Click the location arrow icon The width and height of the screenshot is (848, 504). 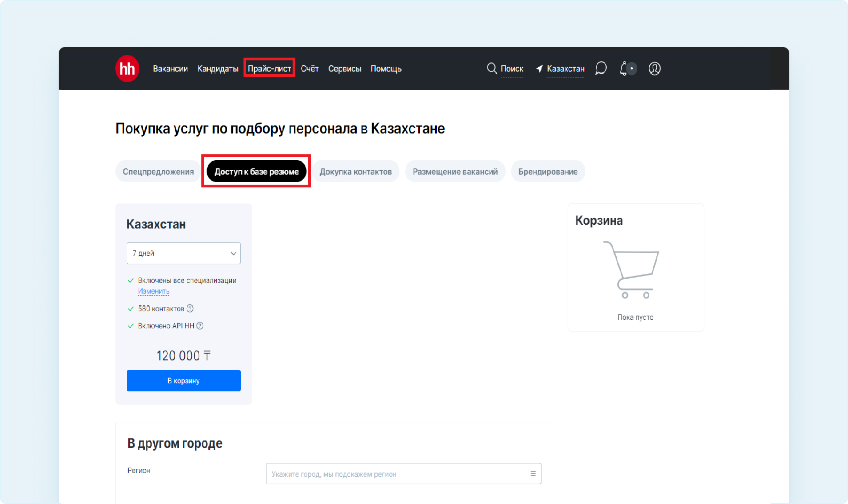click(x=539, y=69)
